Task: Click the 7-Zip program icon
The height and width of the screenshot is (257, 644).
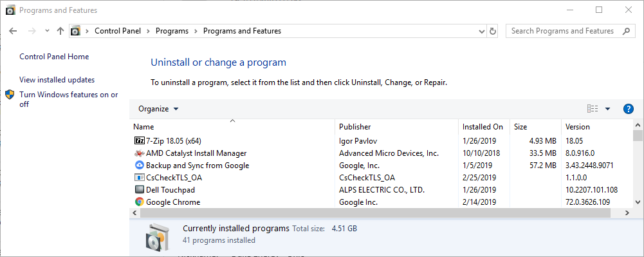Action: (140, 140)
